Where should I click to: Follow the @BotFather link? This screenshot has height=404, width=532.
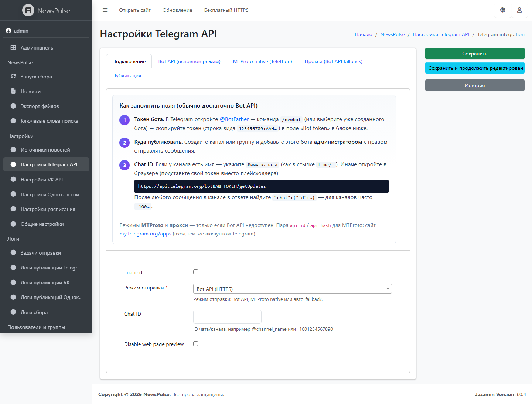(234, 119)
